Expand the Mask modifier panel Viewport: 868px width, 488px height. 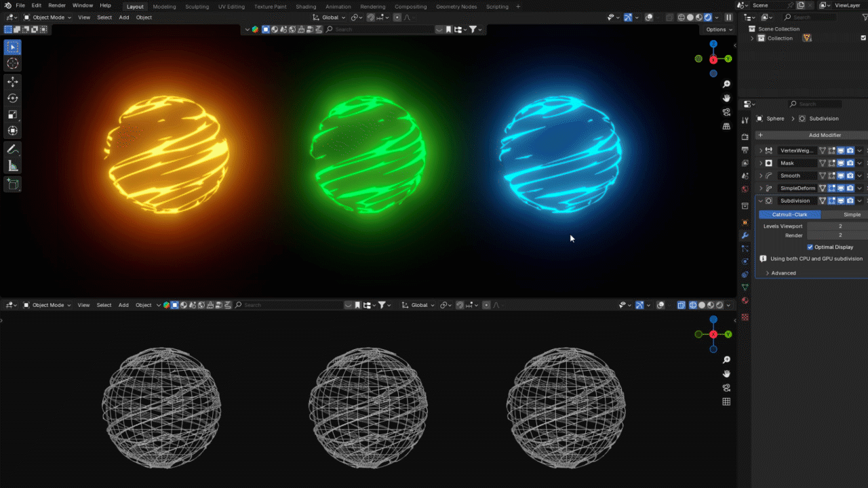point(760,163)
